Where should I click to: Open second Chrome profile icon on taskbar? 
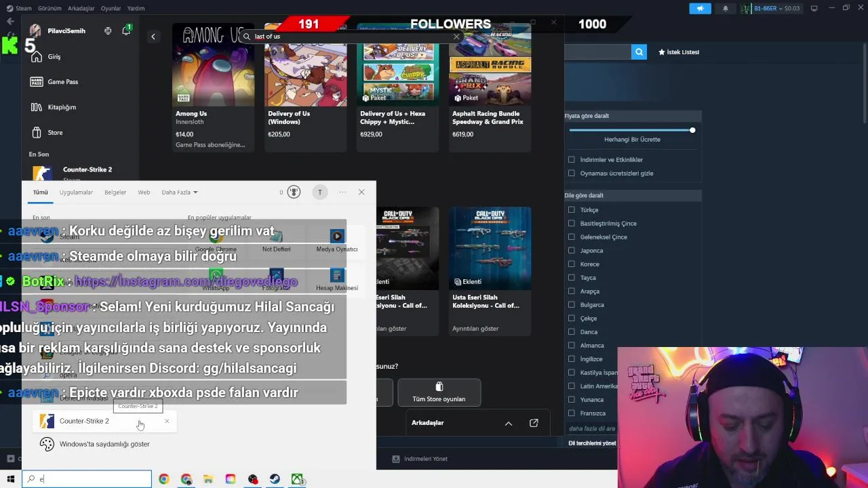coord(186,479)
